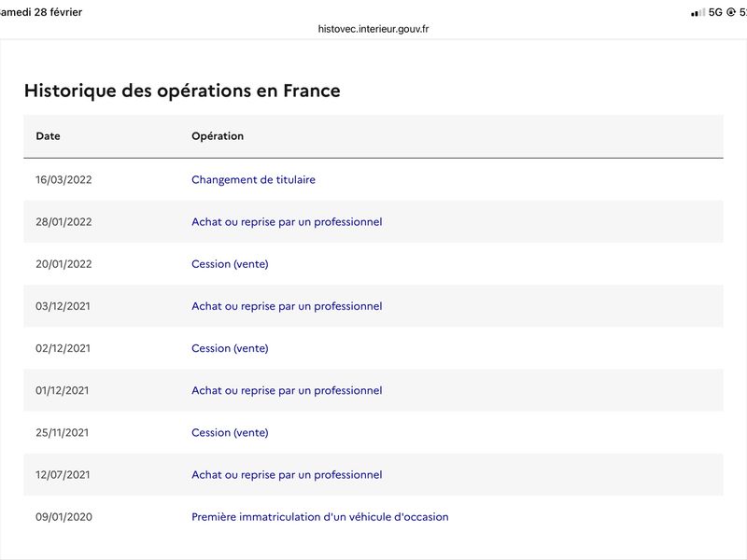The height and width of the screenshot is (560, 747).
Task: Click Première immatriculation d'un véhicule d'occasion
Action: (x=319, y=517)
